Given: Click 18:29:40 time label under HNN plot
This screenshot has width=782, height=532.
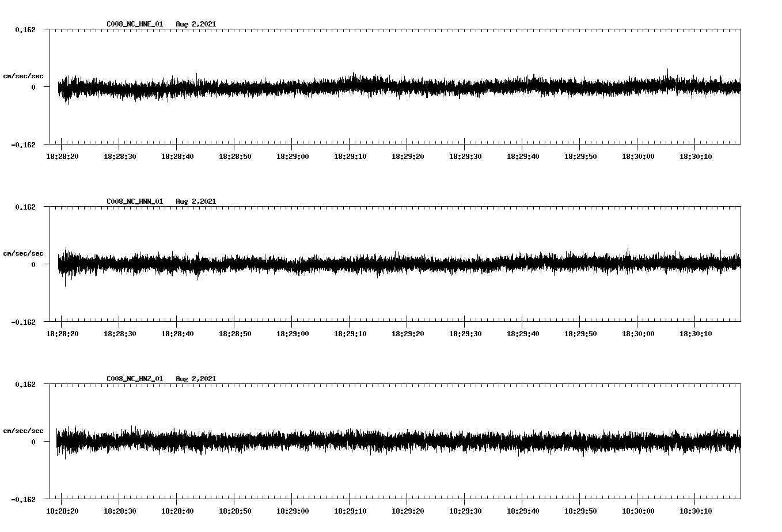Looking at the screenshot, I should (x=523, y=334).
